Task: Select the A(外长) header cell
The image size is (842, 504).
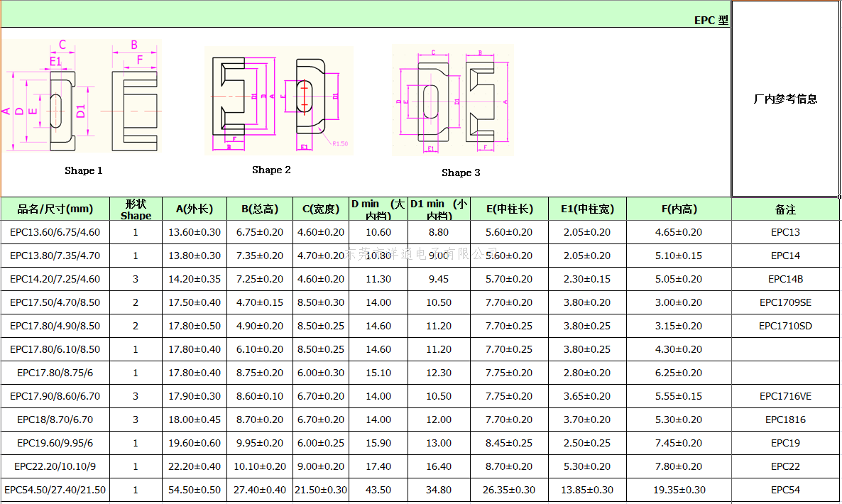Action: pyautogui.click(x=195, y=209)
